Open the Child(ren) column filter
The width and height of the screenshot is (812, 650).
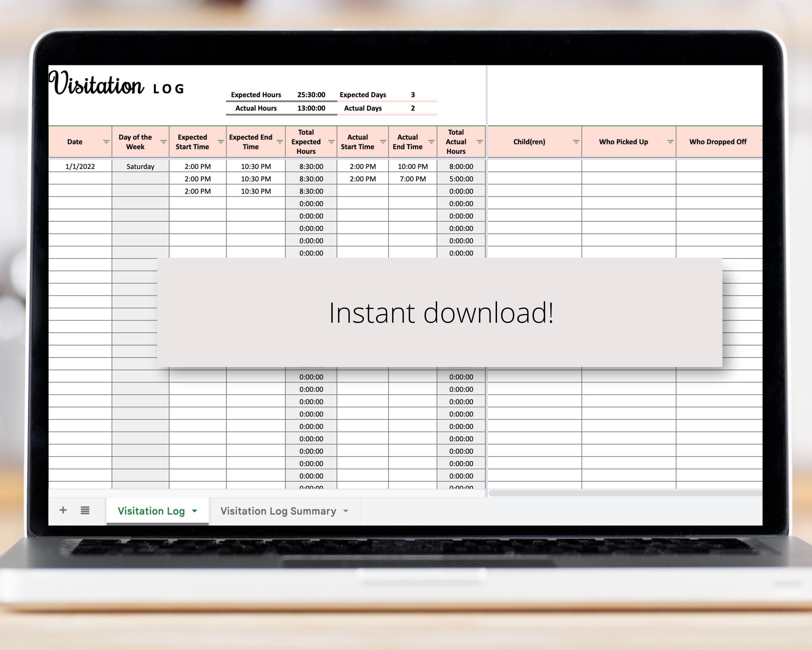point(576,142)
